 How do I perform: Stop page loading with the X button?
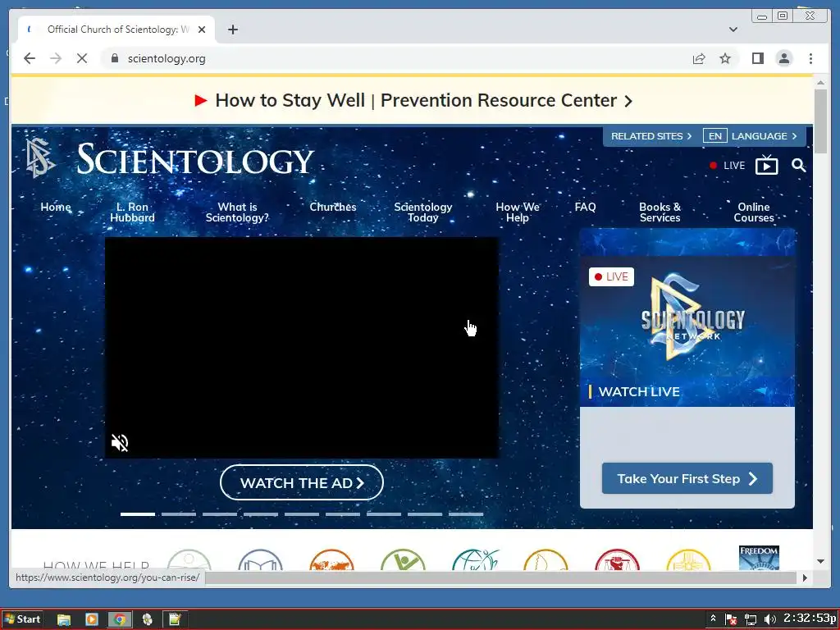pos(82,58)
